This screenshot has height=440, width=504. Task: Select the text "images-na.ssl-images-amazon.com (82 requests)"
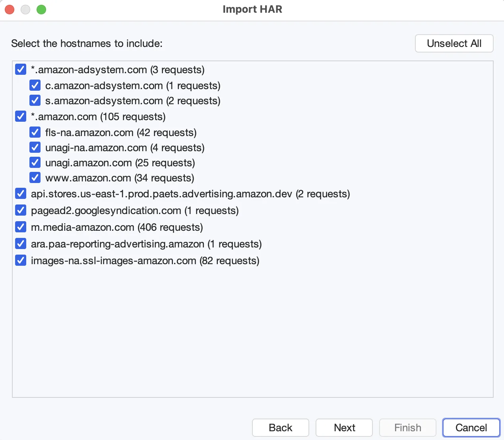pos(145,261)
